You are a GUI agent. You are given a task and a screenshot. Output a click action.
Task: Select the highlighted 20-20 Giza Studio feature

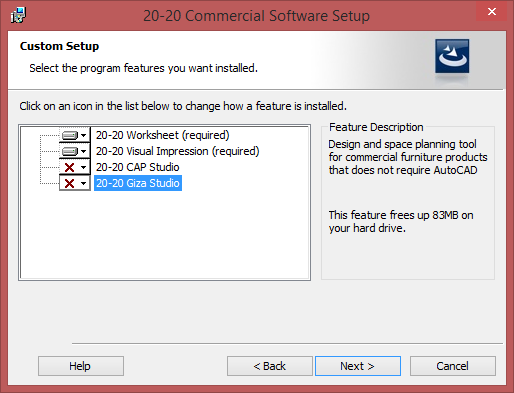[138, 183]
